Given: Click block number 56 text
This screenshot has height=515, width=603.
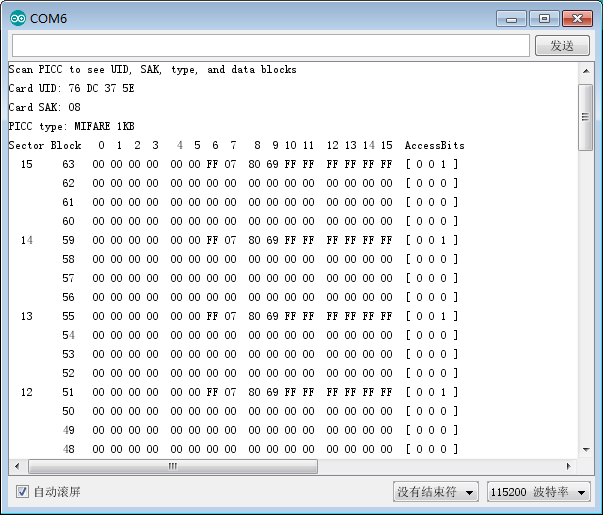Looking at the screenshot, I should (68, 297).
